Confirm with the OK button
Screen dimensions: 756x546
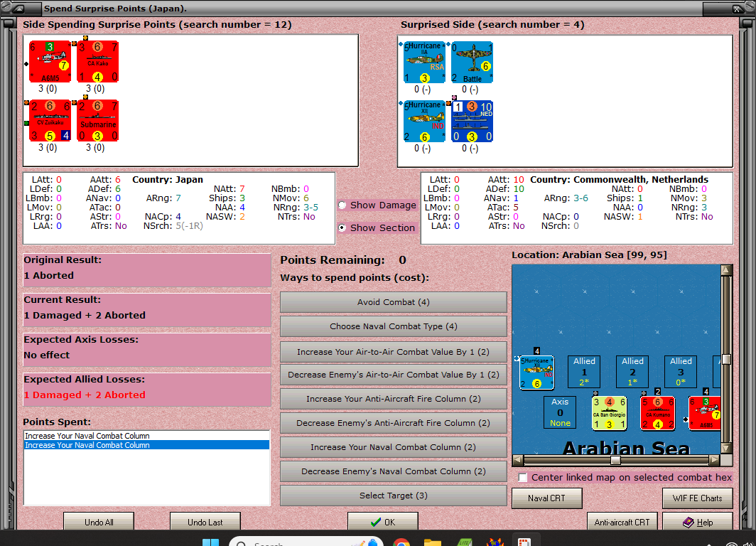[x=383, y=522]
